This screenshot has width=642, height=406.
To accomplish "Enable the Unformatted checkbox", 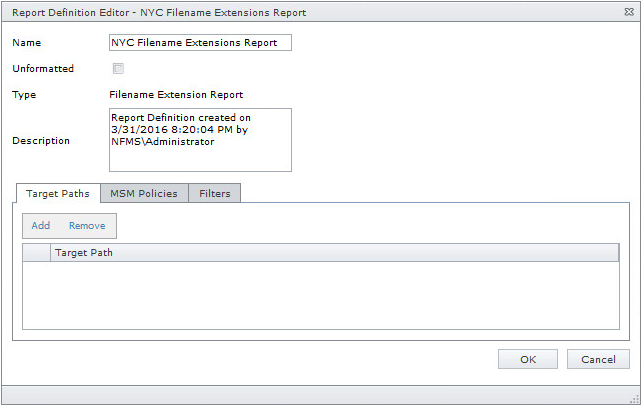I will (x=118, y=69).
